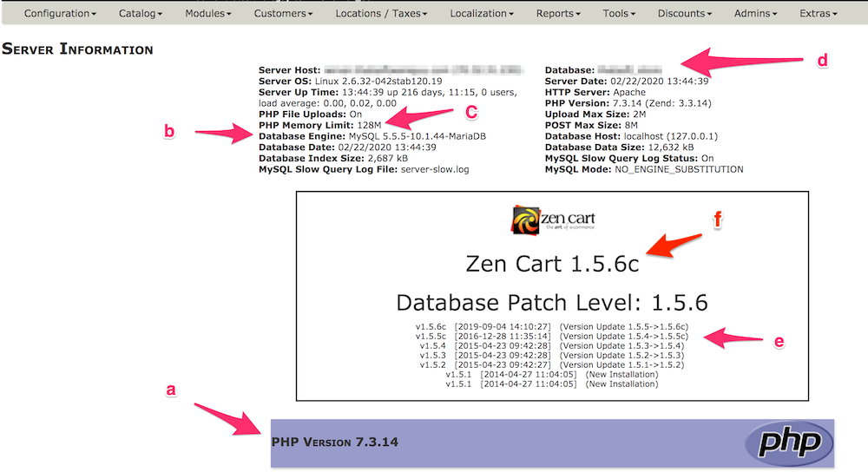The width and height of the screenshot is (868, 472).
Task: Click the PHP Memory Limit 128M line
Action: click(320, 126)
